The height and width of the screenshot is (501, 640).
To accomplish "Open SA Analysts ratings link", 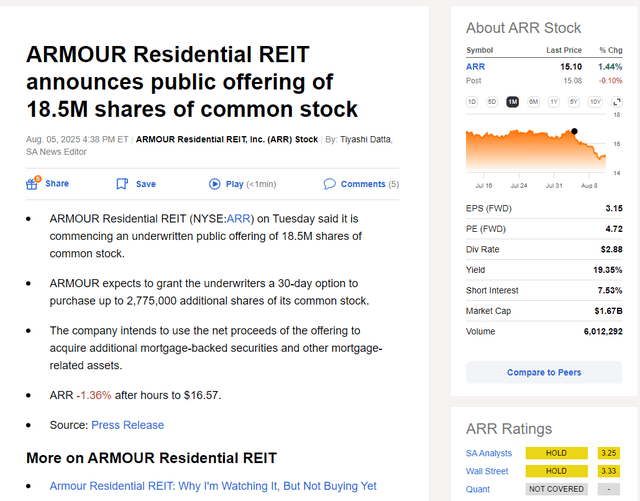I will click(x=489, y=453).
